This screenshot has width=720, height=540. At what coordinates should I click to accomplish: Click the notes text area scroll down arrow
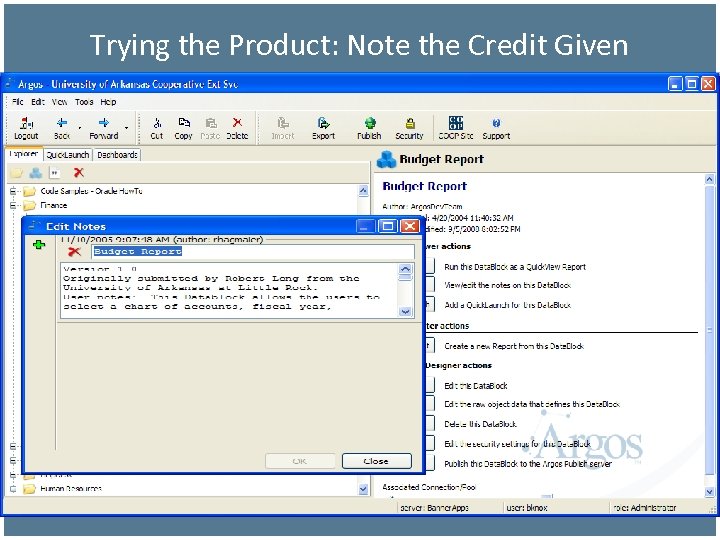tap(405, 312)
